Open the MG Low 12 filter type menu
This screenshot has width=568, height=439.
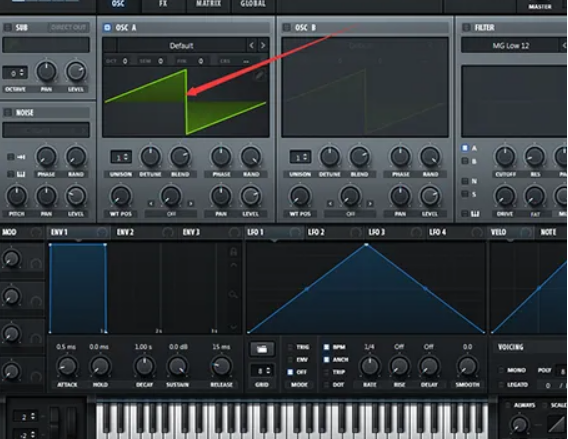510,46
